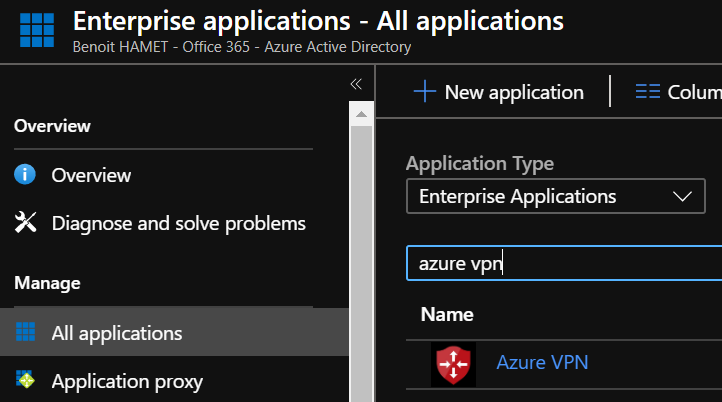Click the Columns list icon in toolbar
The width and height of the screenshot is (722, 402).
pyautogui.click(x=647, y=92)
